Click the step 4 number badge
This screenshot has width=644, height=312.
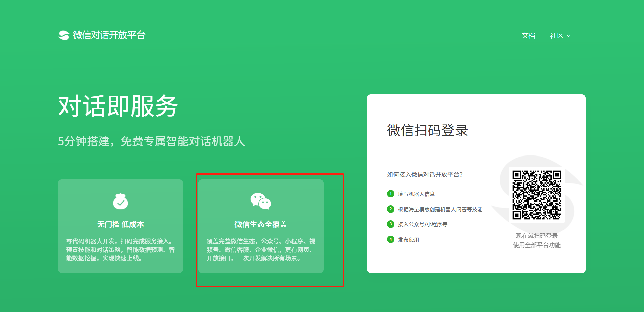[x=391, y=239]
